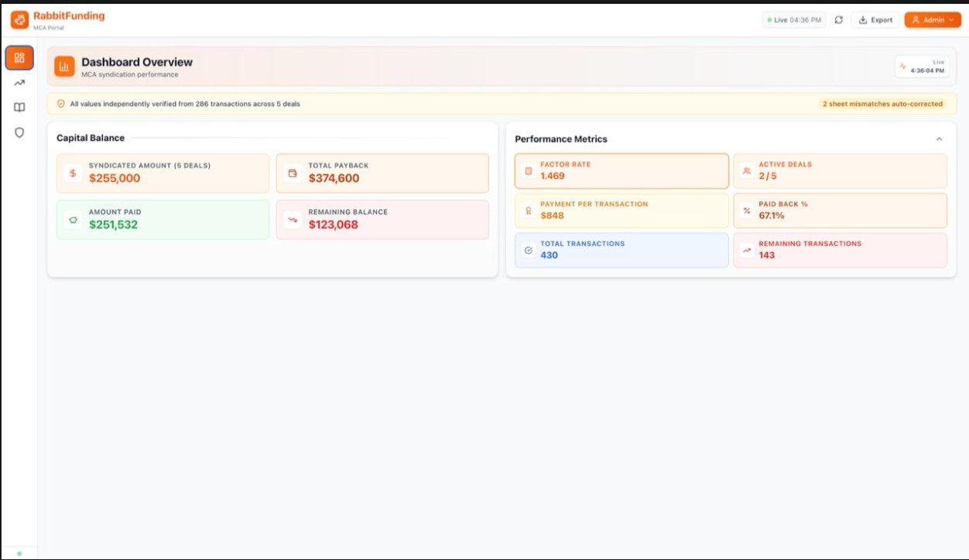Click the $374,600 total payback value
The height and width of the screenshot is (560, 969).
(334, 179)
